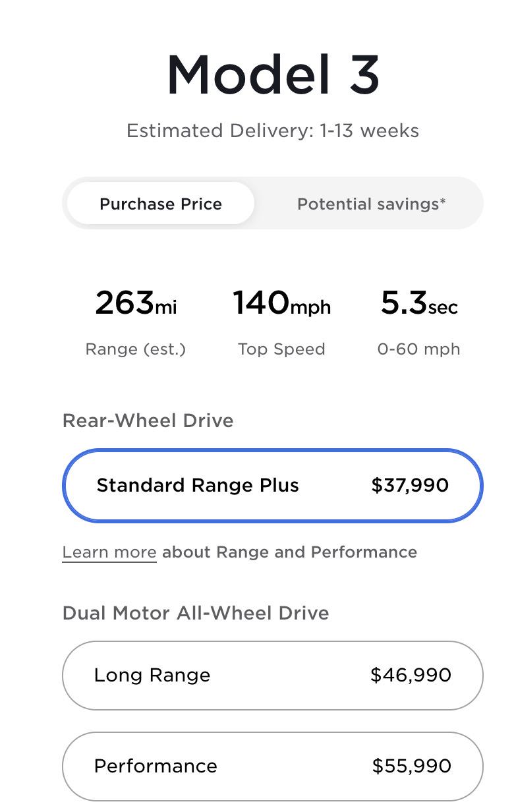Switch to the Potential savings* tab
514x812 pixels.
(x=371, y=204)
